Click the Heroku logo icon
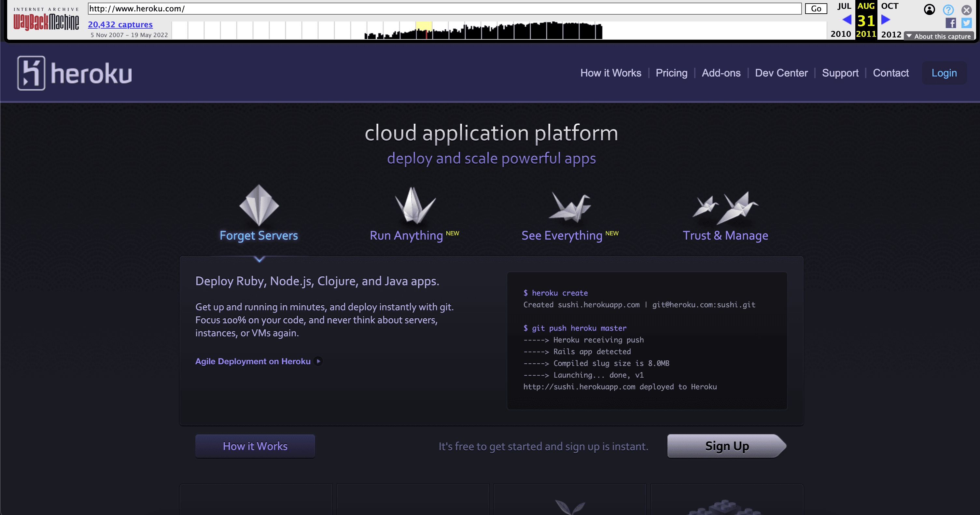Screen dimensions: 980x515 point(31,73)
